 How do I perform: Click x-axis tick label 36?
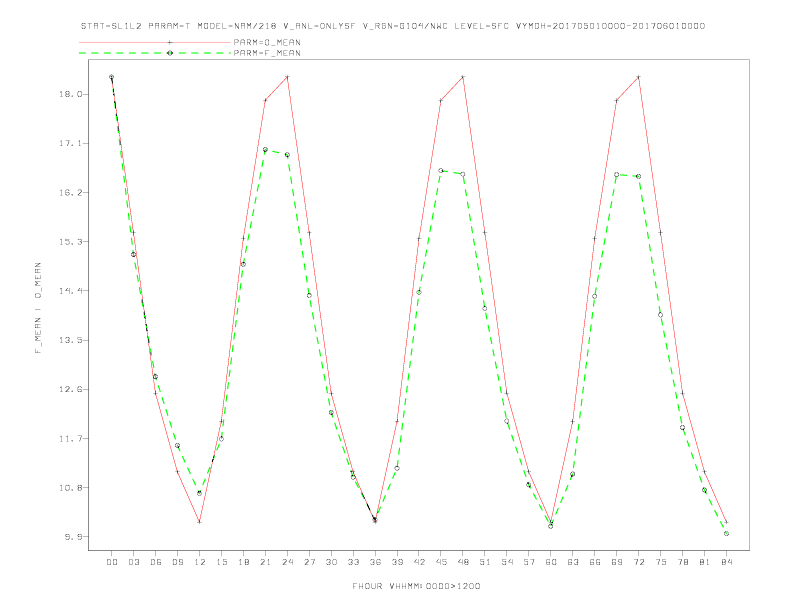coord(375,562)
